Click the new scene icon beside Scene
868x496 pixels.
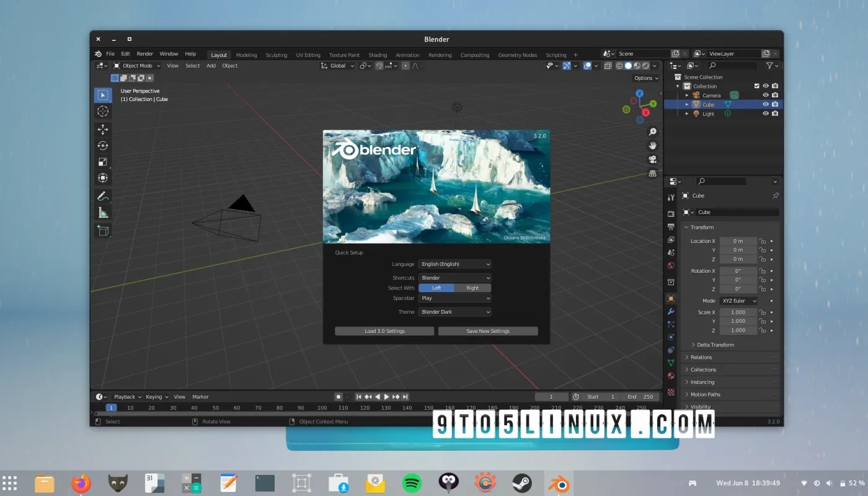coord(676,54)
